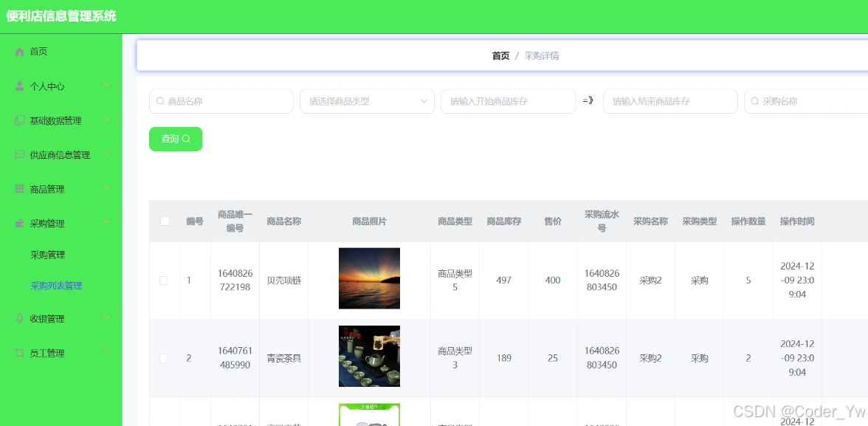Click the crop icon for 员工管理
Viewport: 868px width, 426px height.
click(19, 353)
